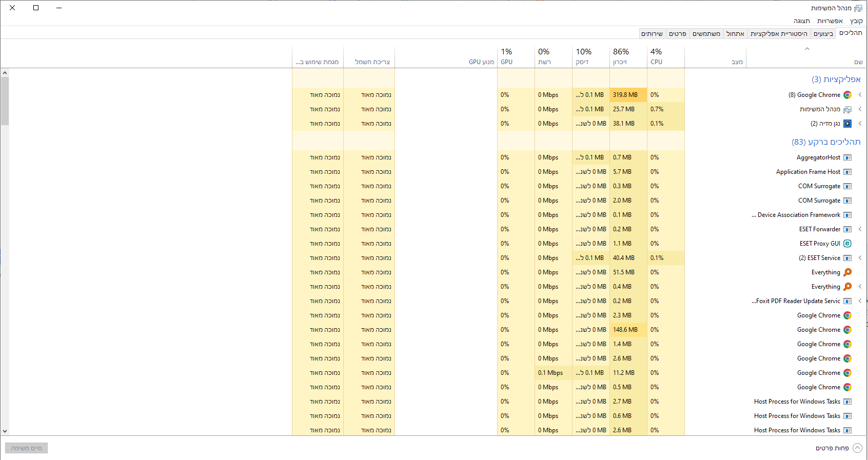868x460 pixels.
Task: Switch to the היסטוריית אפליקציות tab
Action: pyautogui.click(x=779, y=34)
